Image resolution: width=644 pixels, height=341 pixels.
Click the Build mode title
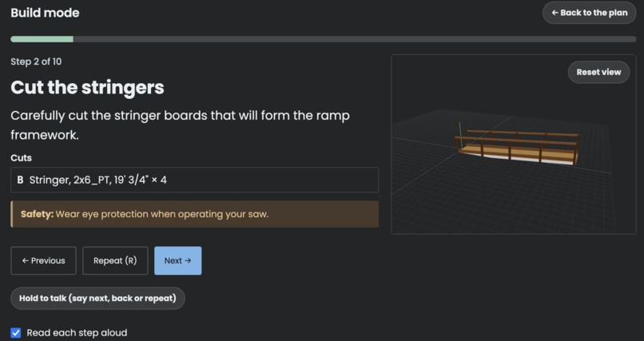pyautogui.click(x=45, y=13)
